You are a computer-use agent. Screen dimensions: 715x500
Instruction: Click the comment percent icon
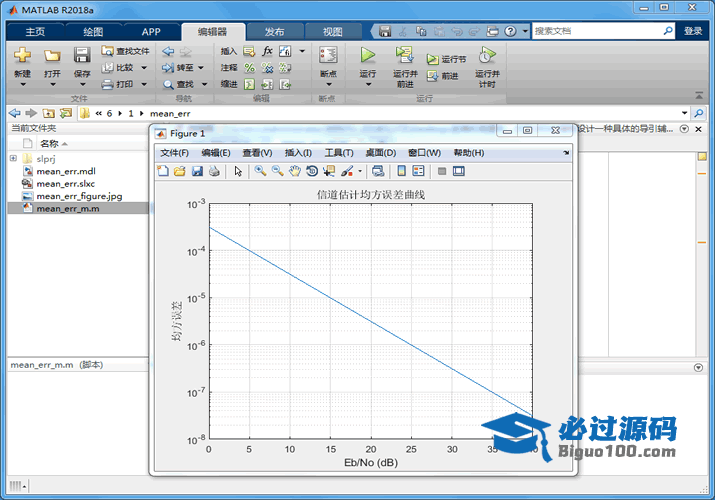[249, 68]
